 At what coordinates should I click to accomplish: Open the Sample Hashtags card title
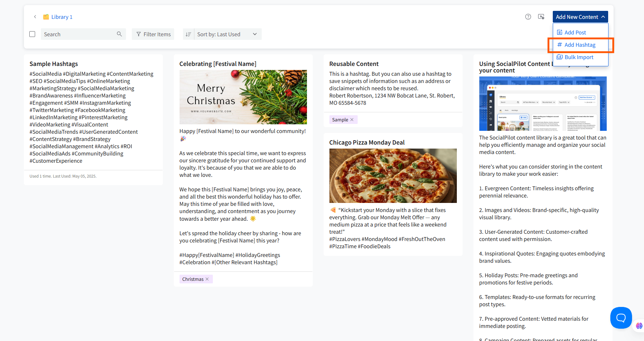(54, 64)
